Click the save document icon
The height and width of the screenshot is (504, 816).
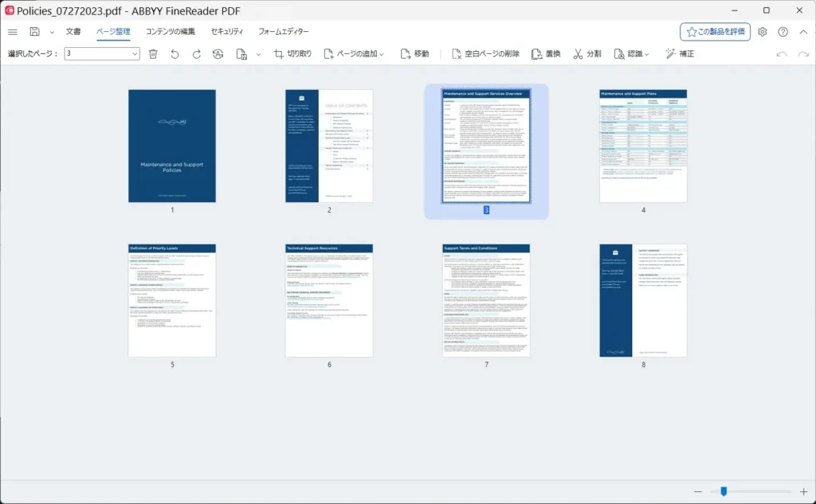(34, 32)
